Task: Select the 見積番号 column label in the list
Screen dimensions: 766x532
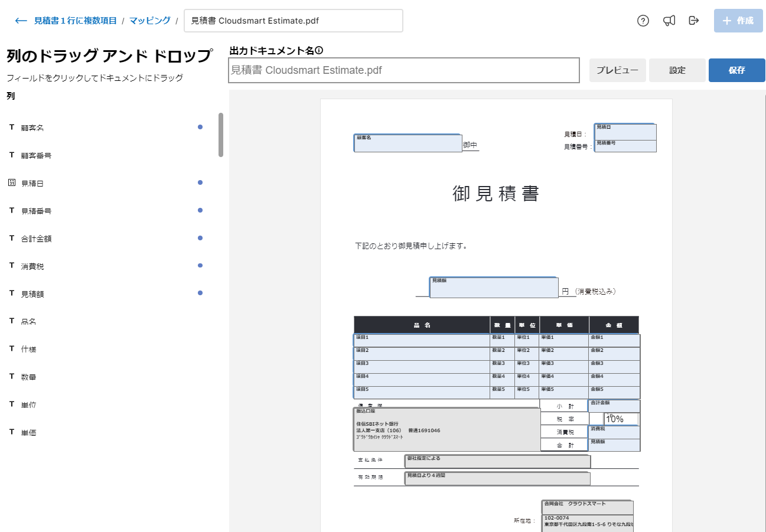Action: coord(36,211)
